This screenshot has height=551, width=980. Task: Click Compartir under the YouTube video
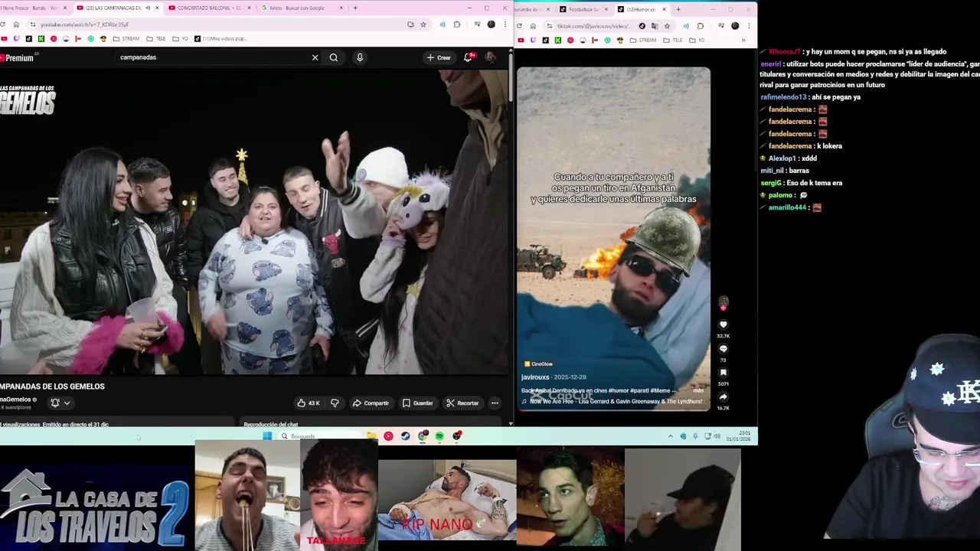[x=371, y=403]
